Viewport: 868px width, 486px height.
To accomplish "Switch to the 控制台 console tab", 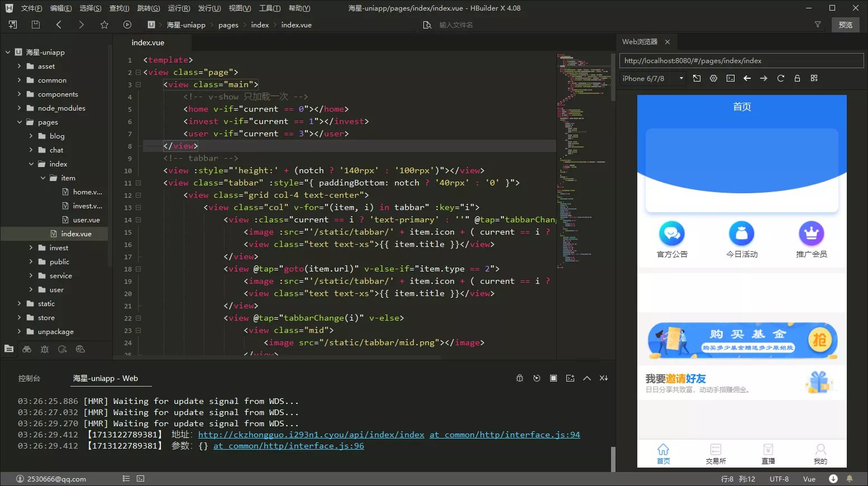I will coord(29,378).
